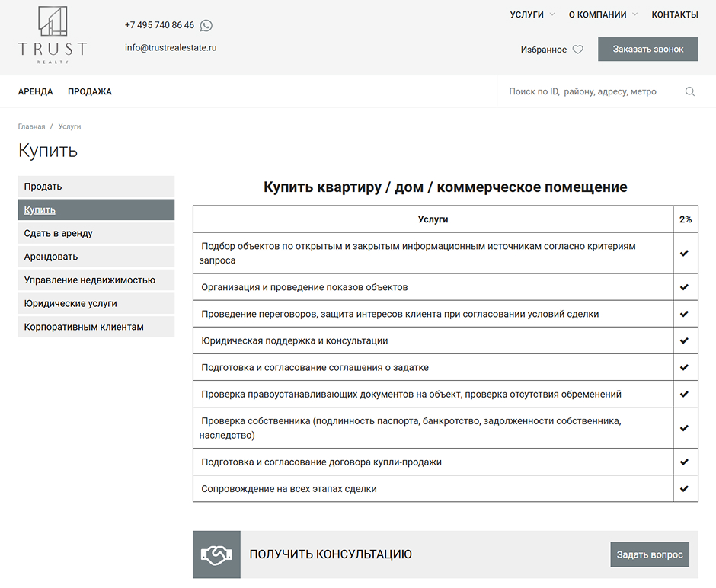The width and height of the screenshot is (716, 588).
Task: Click the handshake icon by consultation banner
Action: pyautogui.click(x=216, y=554)
